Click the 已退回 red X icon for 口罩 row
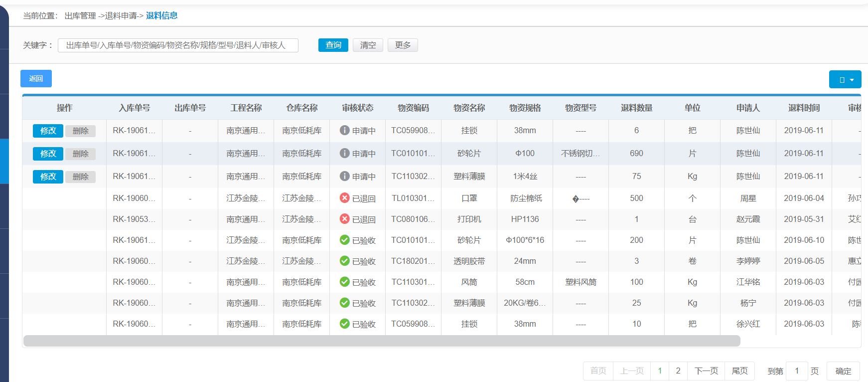The width and height of the screenshot is (868, 382). coord(344,198)
